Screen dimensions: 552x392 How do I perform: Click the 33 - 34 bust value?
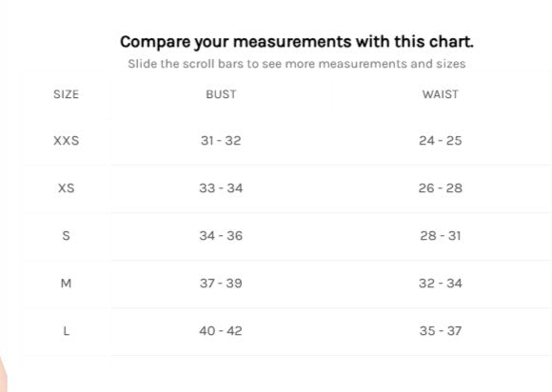pos(221,187)
